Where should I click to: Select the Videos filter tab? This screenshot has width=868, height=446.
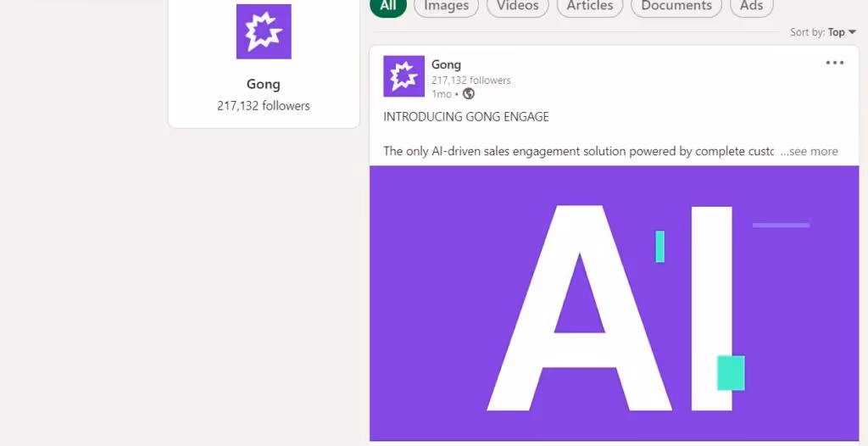coord(518,6)
